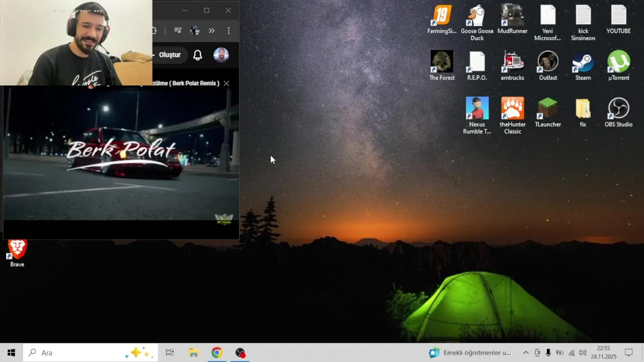This screenshot has height=362, width=644.
Task: Open File Explorer from the taskbar
Action: [x=194, y=352]
